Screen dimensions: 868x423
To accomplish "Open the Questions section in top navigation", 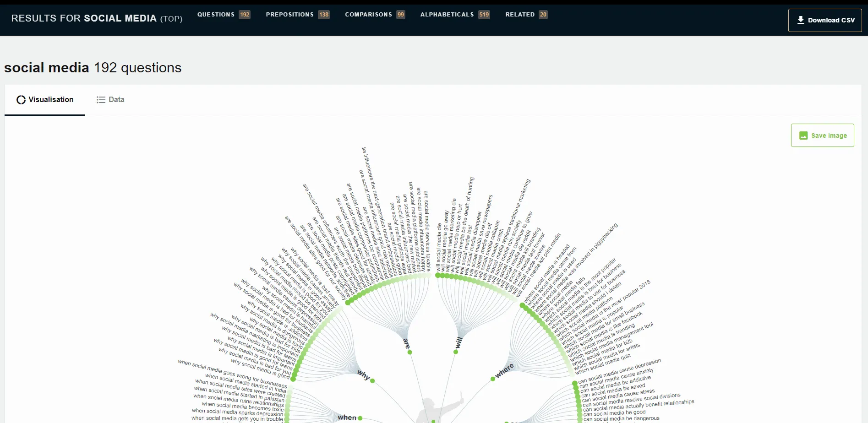I will click(x=216, y=15).
